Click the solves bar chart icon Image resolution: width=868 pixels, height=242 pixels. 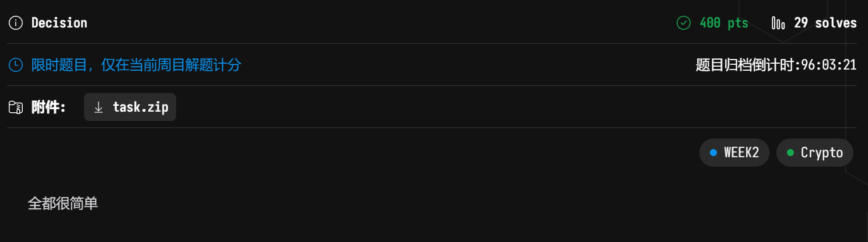coord(778,23)
